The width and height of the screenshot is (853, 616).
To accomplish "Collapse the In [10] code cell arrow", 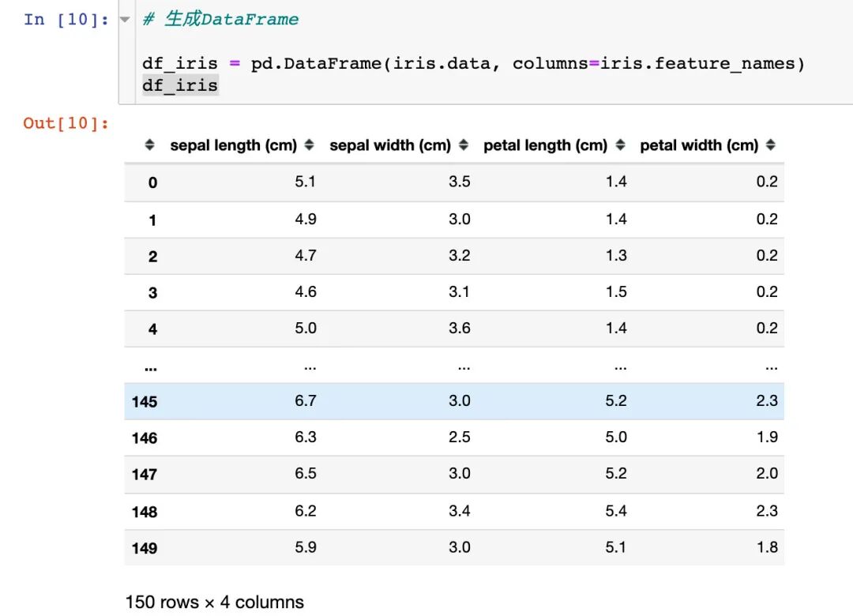I will (x=125, y=20).
